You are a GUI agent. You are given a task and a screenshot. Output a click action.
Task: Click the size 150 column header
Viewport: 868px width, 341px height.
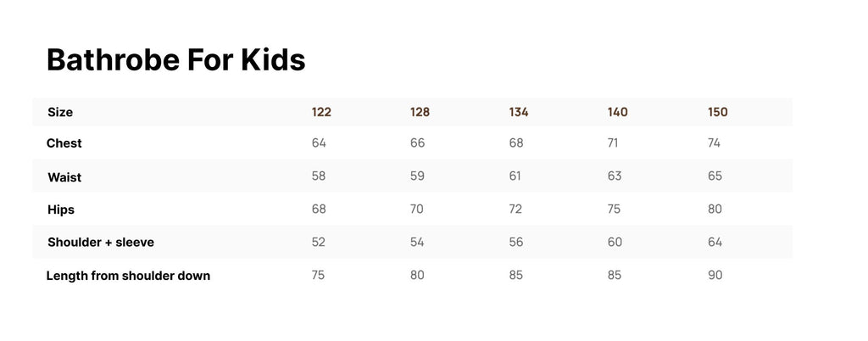pos(717,112)
